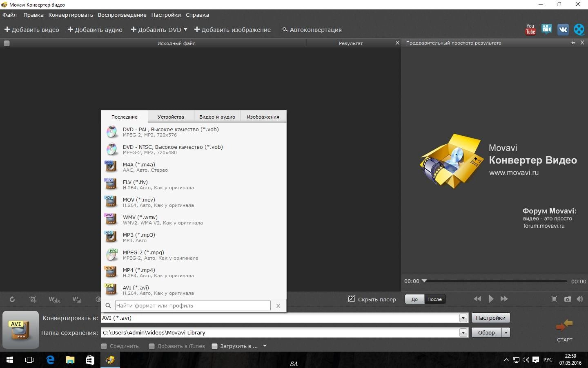The image size is (588, 368).
Task: Add a text watermark with Wabc icon
Action: click(x=54, y=299)
